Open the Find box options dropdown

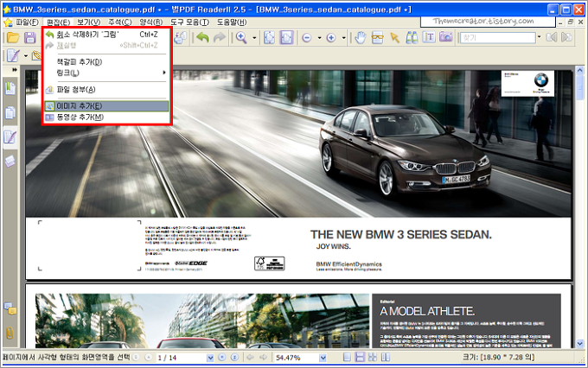(x=540, y=37)
